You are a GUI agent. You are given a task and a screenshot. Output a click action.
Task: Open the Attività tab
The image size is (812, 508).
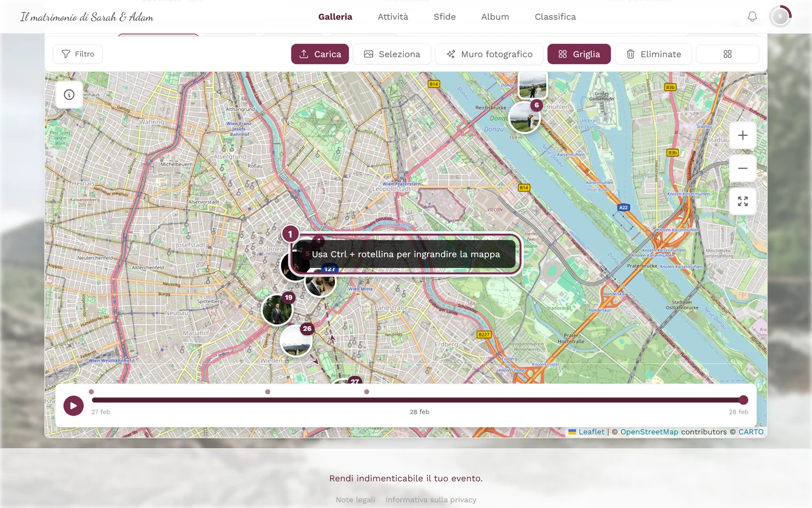click(393, 17)
